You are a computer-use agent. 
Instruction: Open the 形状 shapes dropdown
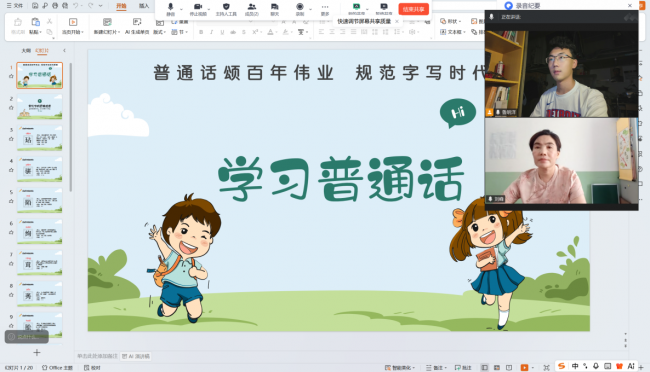(x=451, y=21)
